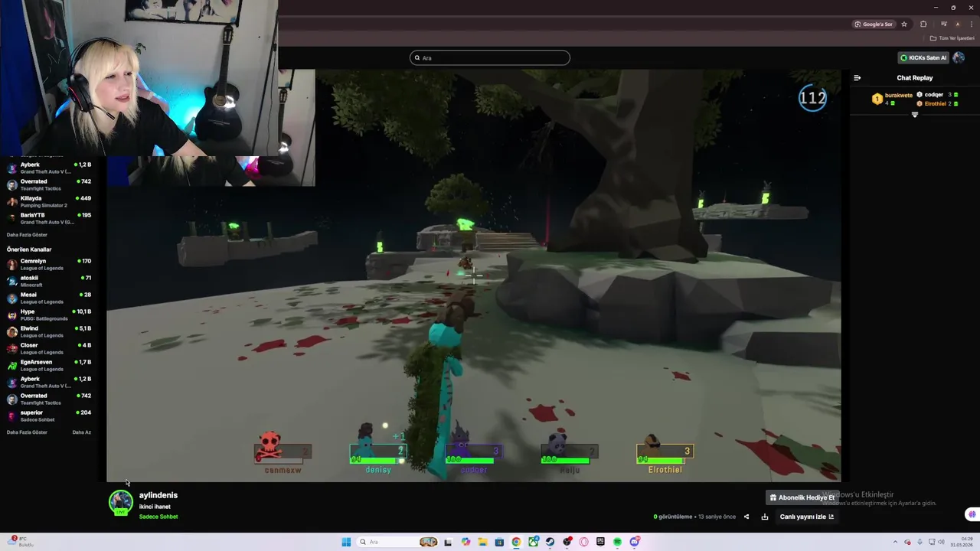Open Elrothiel on the gift leaderboard
This screenshot has height=551, width=980.
(937, 103)
